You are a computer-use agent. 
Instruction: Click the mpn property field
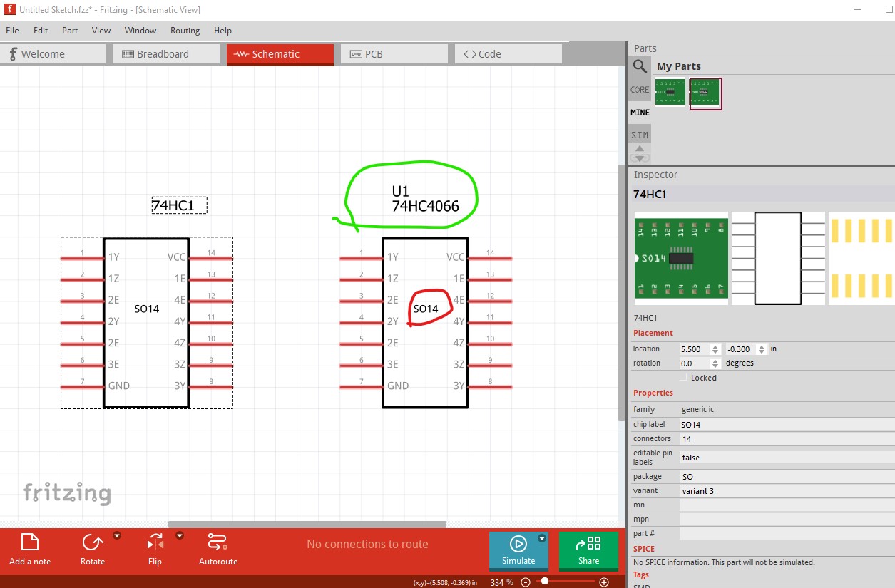click(786, 519)
